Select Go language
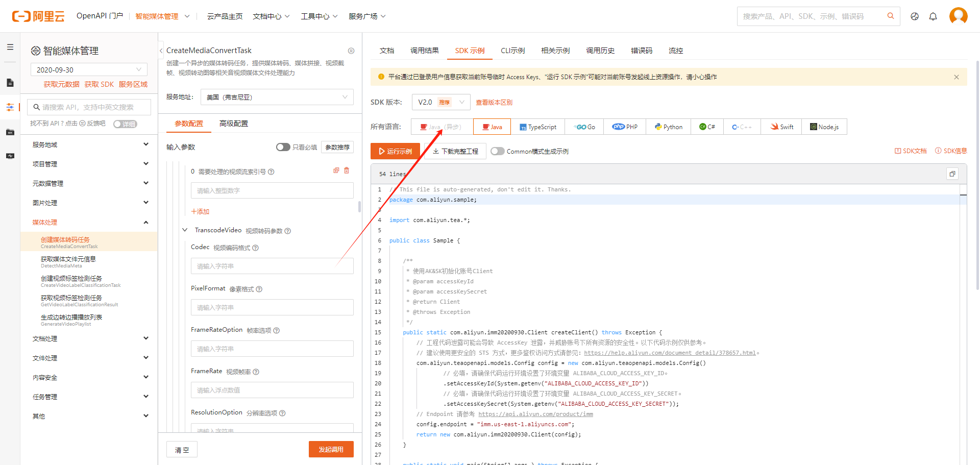 584,127
